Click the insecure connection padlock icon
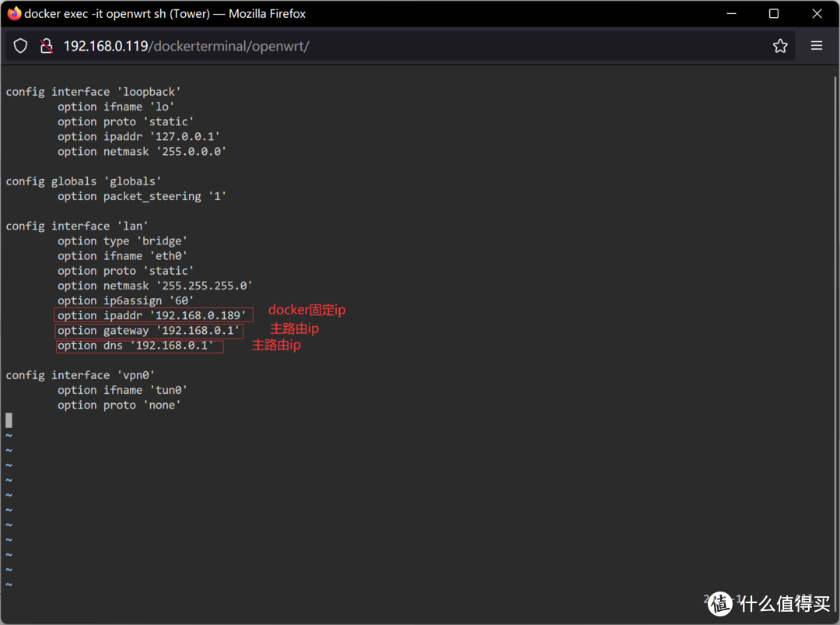The width and height of the screenshot is (840, 625). pos(47,46)
